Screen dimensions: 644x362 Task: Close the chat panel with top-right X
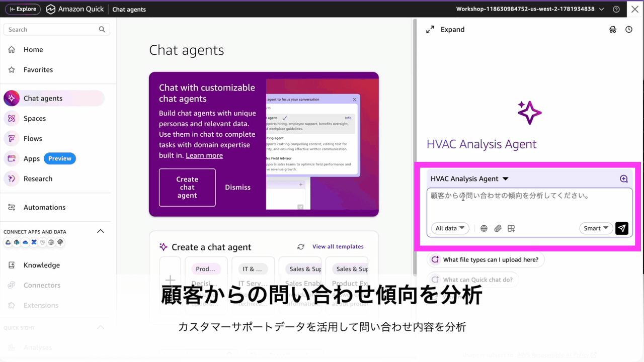[635, 9]
